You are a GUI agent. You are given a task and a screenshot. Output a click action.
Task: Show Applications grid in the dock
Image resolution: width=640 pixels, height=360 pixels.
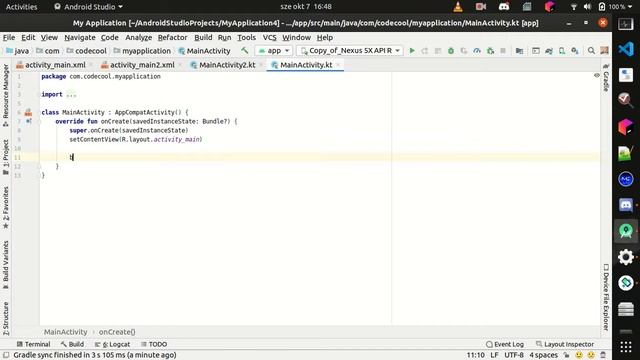pyautogui.click(x=626, y=347)
